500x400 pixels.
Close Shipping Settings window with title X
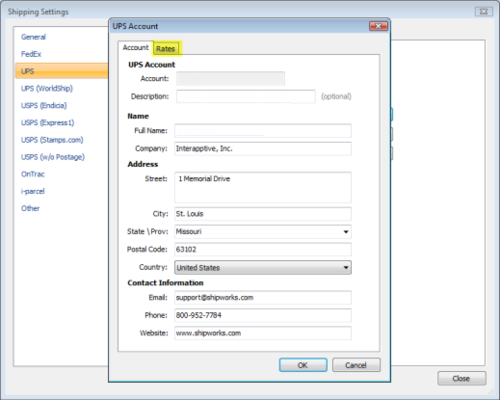(x=483, y=12)
